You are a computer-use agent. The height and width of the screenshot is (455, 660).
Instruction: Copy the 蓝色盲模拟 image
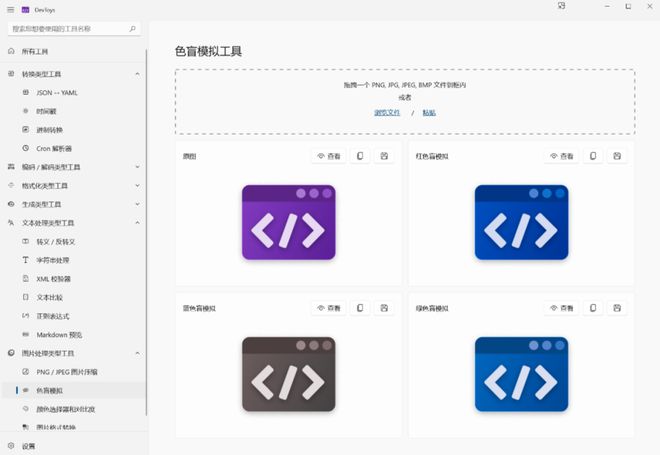(x=360, y=308)
